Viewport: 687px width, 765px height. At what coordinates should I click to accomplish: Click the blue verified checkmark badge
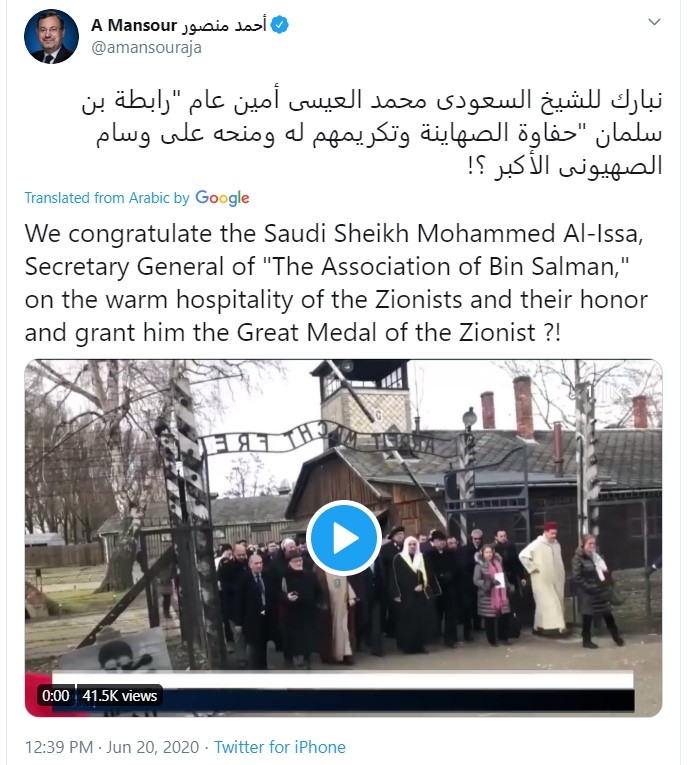pos(279,24)
